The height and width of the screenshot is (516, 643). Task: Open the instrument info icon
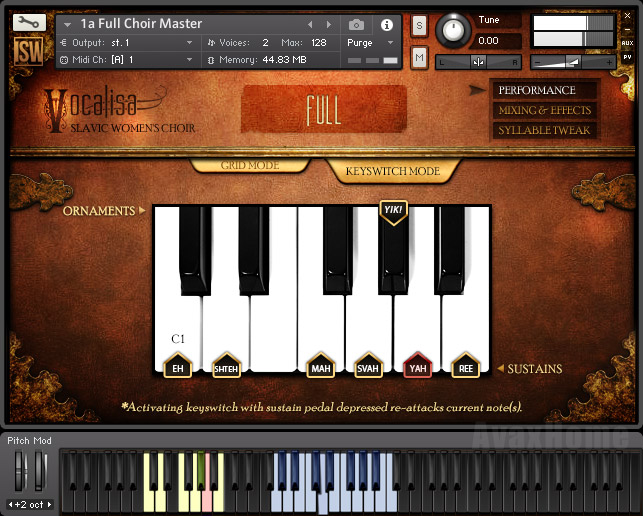click(x=386, y=25)
